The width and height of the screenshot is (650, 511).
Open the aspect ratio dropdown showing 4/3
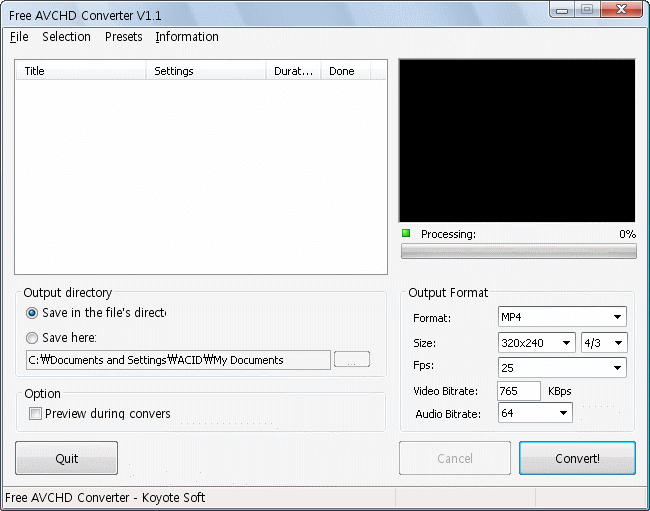[x=604, y=343]
